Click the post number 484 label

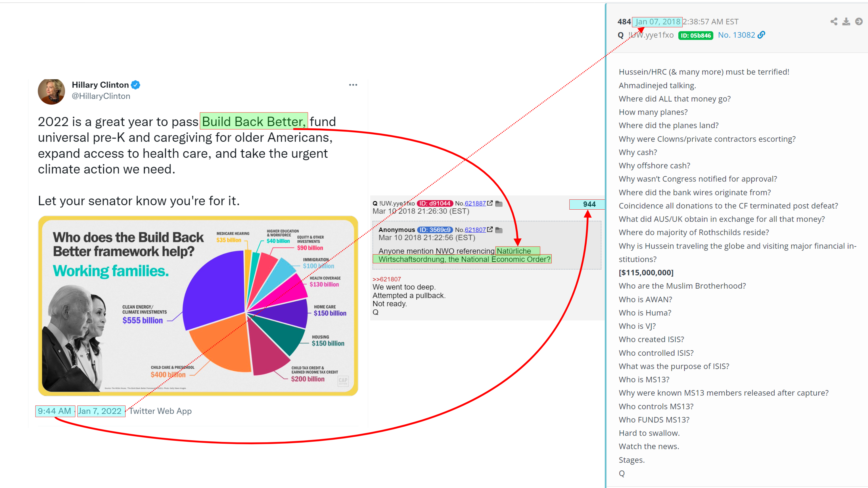coord(624,22)
